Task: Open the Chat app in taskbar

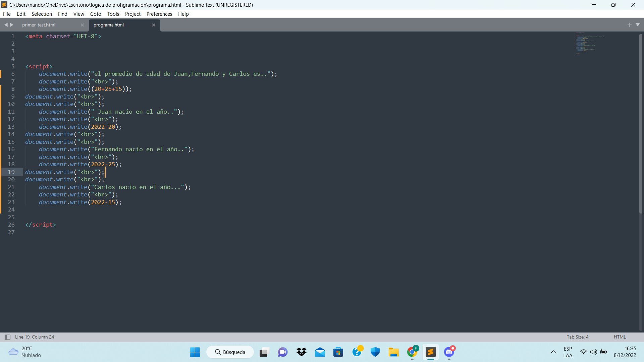Action: (x=283, y=352)
